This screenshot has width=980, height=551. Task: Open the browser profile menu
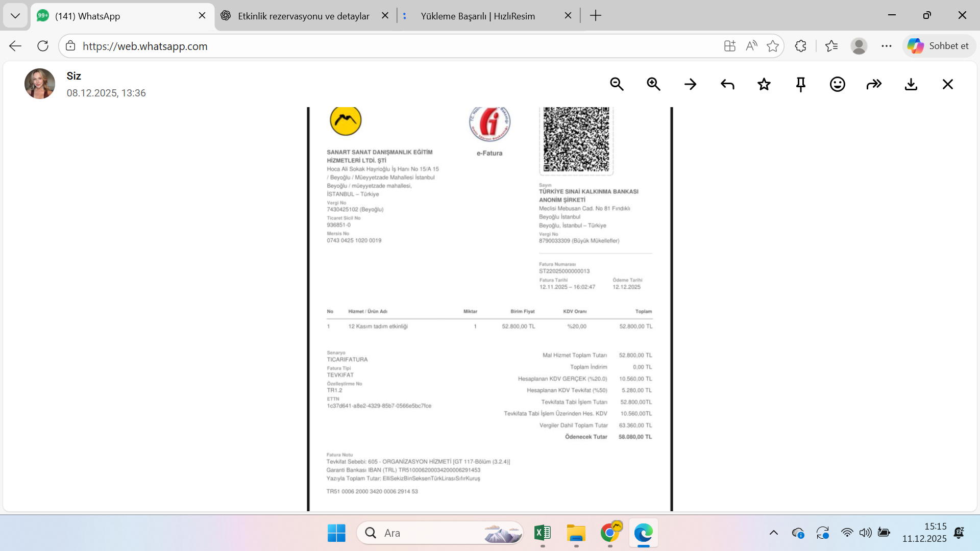859,46
